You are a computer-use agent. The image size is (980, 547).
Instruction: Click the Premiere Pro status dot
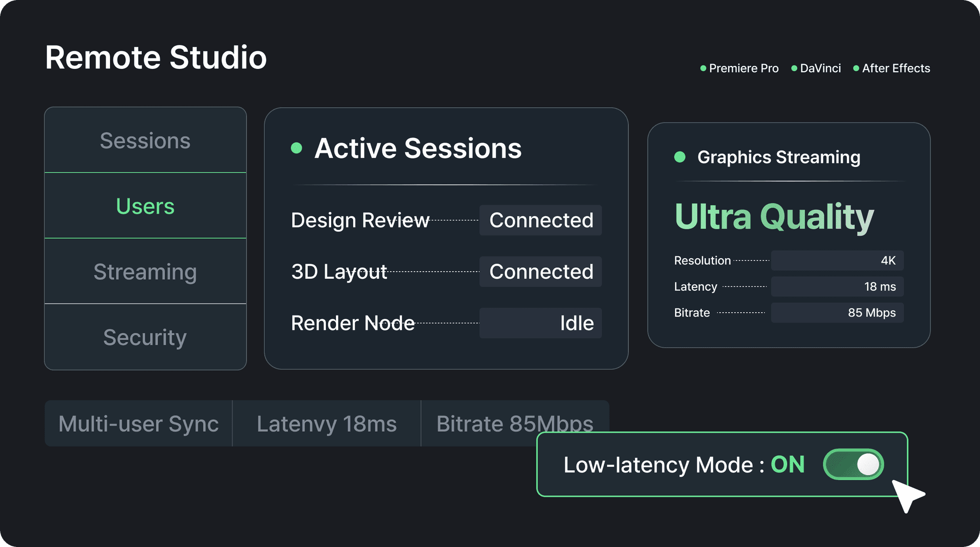coord(703,68)
